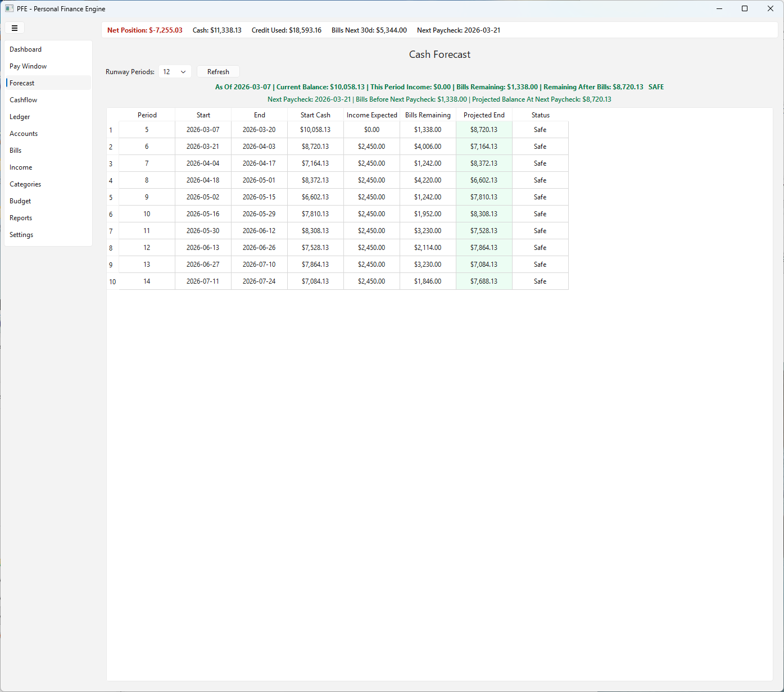784x692 pixels.
Task: Click the Refresh button
Action: (x=218, y=72)
